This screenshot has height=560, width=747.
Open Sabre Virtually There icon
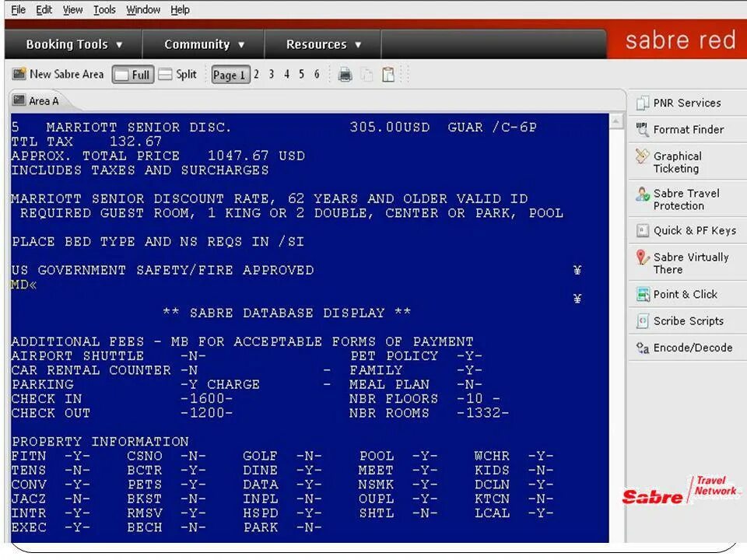(642, 257)
